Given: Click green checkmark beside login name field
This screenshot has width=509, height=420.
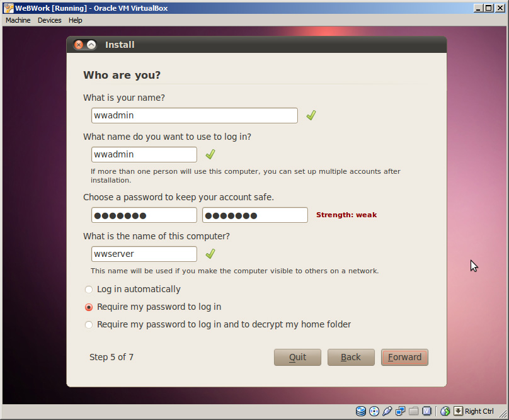Looking at the screenshot, I should [x=210, y=154].
